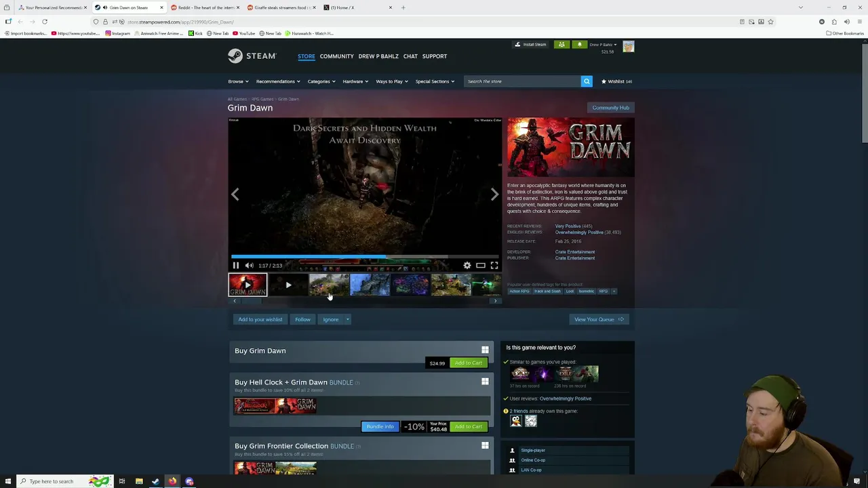Open the Community Hub
Screen dimensions: 868x488
coord(610,108)
